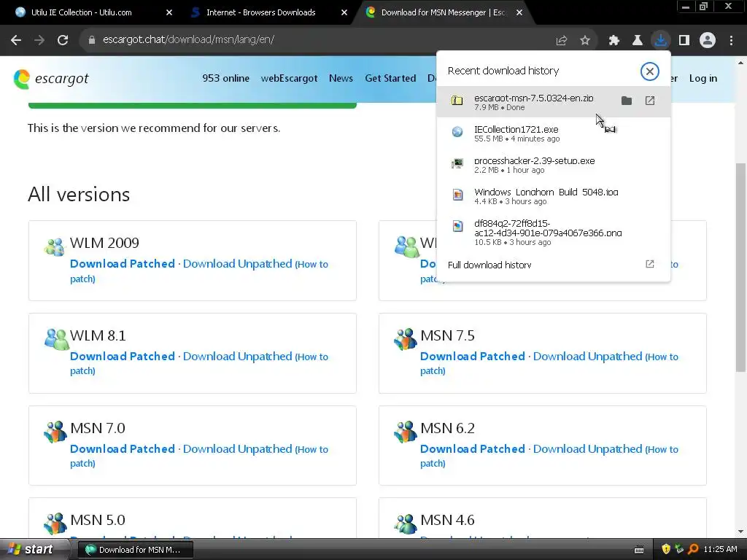The width and height of the screenshot is (747, 560).
Task: Open webEscargot nav item
Action: (289, 79)
